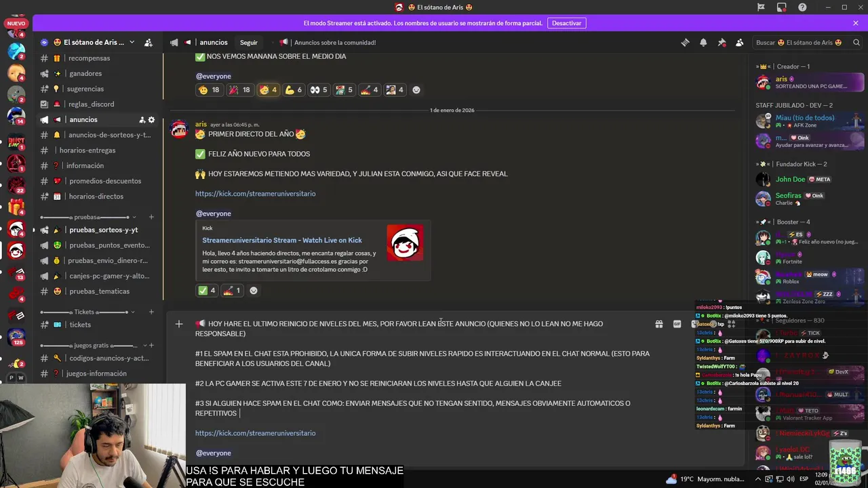Open the Discord help icon
Viewport: 868px width, 488px height.
(803, 7)
